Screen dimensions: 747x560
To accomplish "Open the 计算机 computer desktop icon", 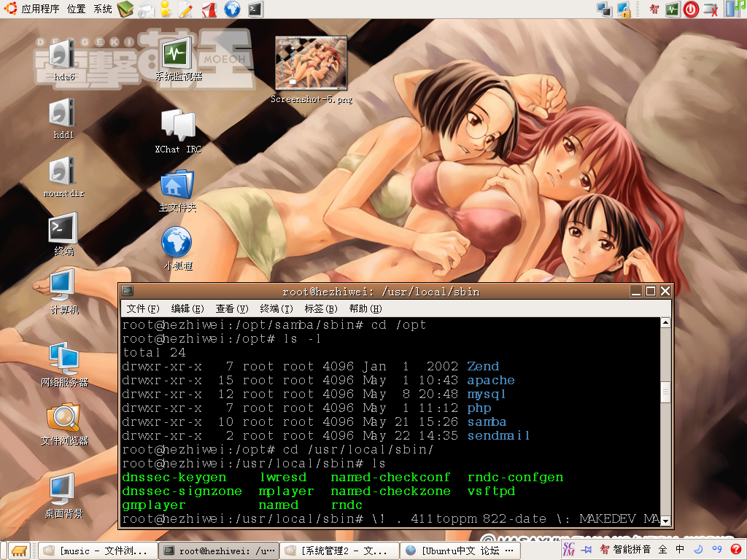I will coord(63,292).
